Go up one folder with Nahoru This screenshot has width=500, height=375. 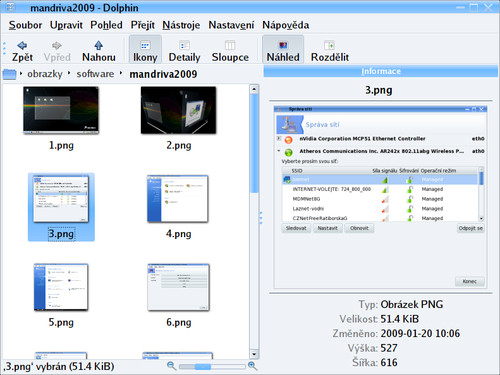[x=99, y=51]
